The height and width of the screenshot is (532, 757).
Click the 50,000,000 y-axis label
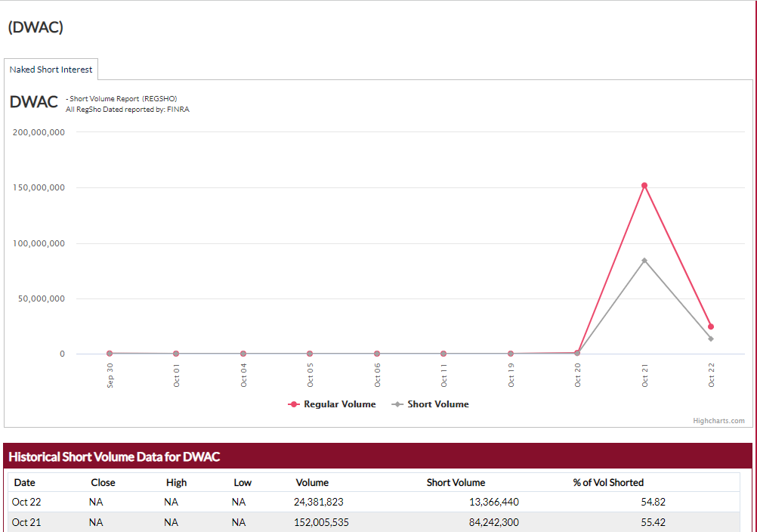(42, 298)
